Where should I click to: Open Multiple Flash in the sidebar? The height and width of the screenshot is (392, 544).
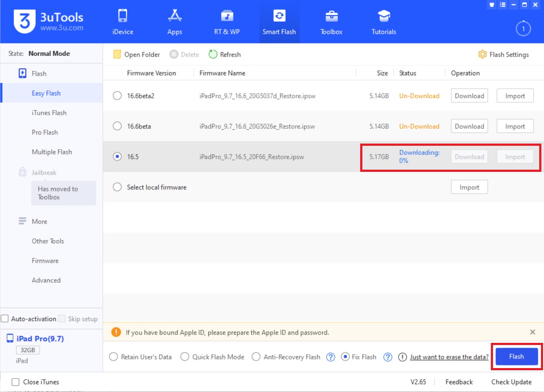(51, 152)
